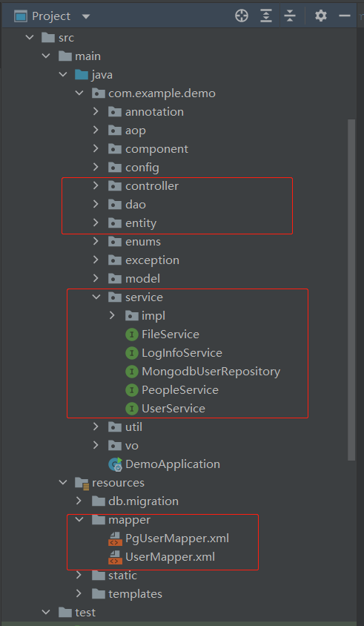The height and width of the screenshot is (626, 364).
Task: Click the Collapse All toolbar icon
Action: [290, 16]
